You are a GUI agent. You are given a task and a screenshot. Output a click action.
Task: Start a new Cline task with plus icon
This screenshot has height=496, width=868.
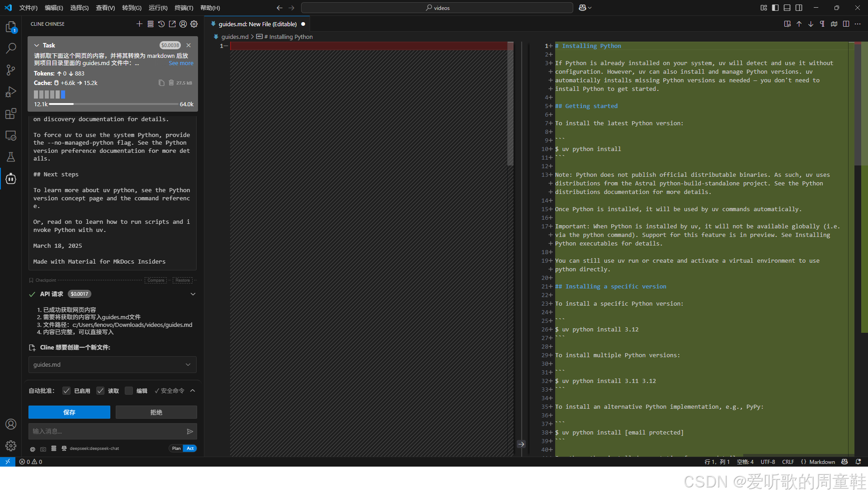(139, 24)
